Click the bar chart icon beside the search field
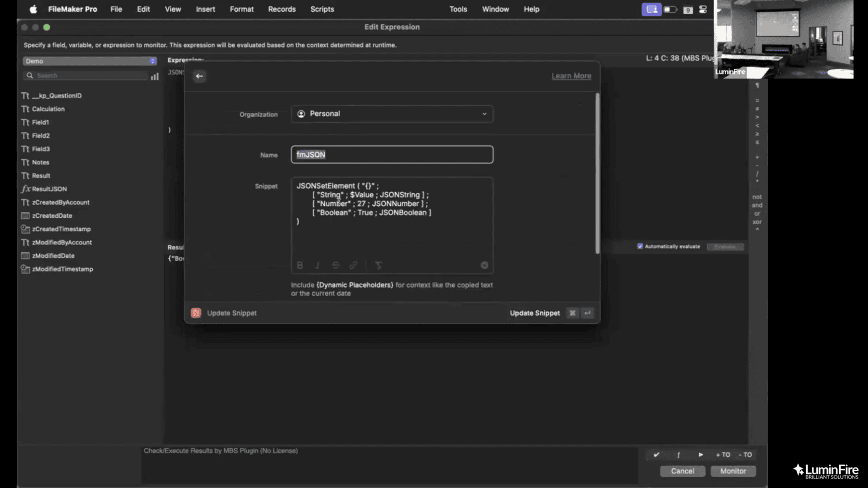The width and height of the screenshot is (868, 488). 155,77
